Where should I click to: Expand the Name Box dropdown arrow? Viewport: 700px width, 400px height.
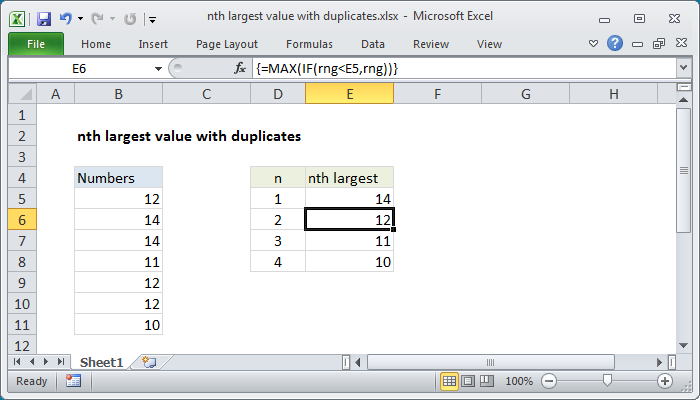coord(158,69)
